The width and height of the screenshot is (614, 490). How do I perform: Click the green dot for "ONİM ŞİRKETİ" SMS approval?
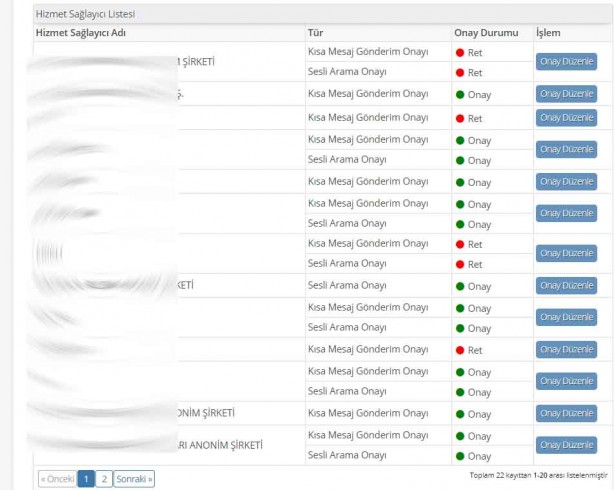(460, 414)
